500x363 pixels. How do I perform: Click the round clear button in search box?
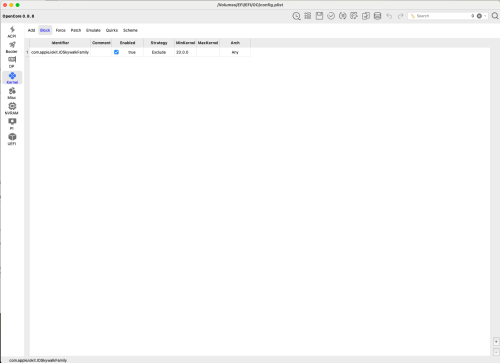[479, 16]
